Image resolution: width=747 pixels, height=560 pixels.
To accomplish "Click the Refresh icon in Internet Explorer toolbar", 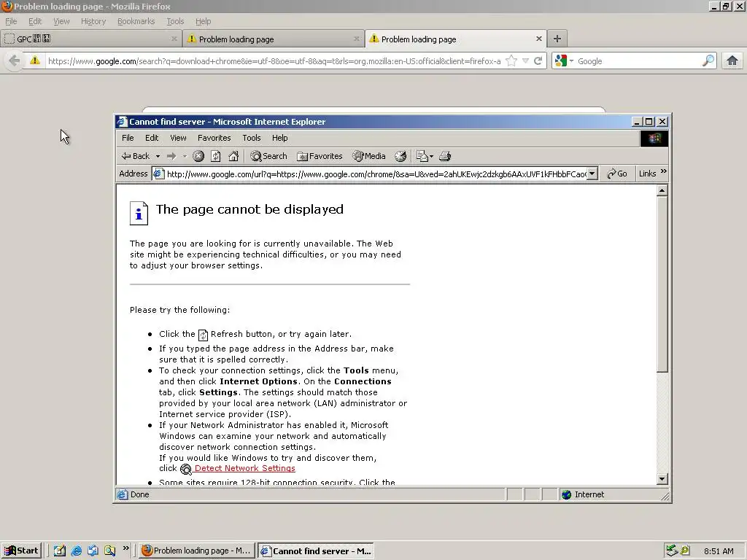I will coord(216,156).
